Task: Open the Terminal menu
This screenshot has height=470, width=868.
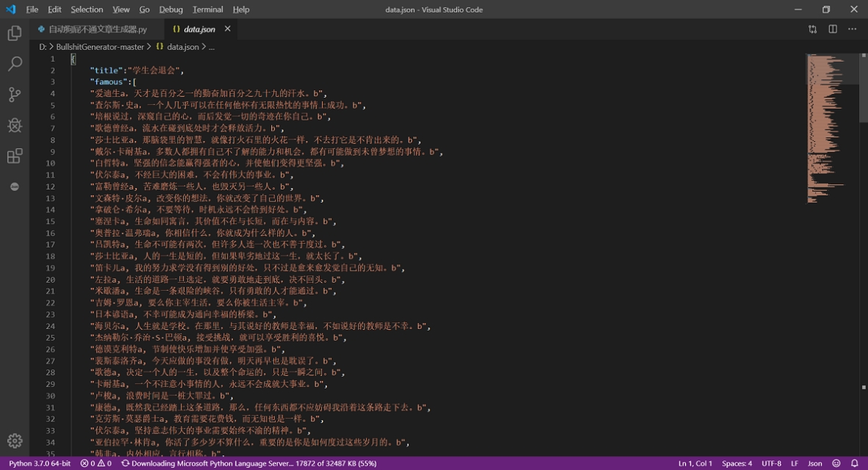Action: [x=207, y=10]
